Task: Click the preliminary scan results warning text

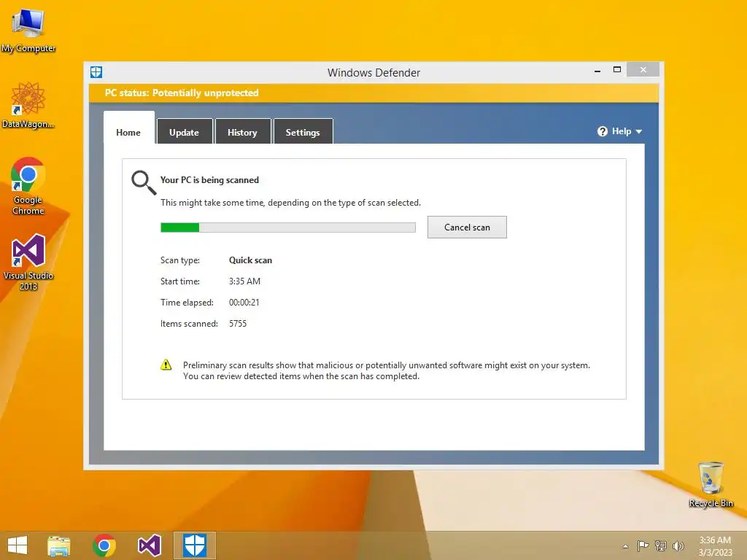Action: [x=387, y=370]
